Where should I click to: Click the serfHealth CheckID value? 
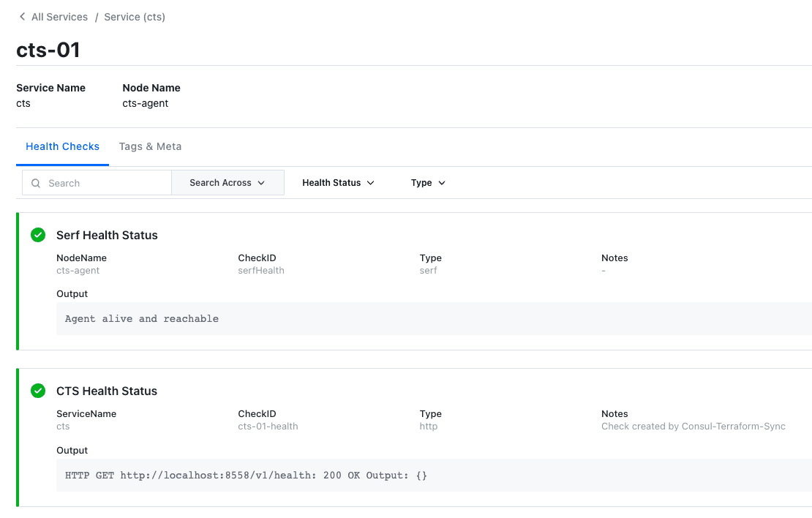point(261,271)
